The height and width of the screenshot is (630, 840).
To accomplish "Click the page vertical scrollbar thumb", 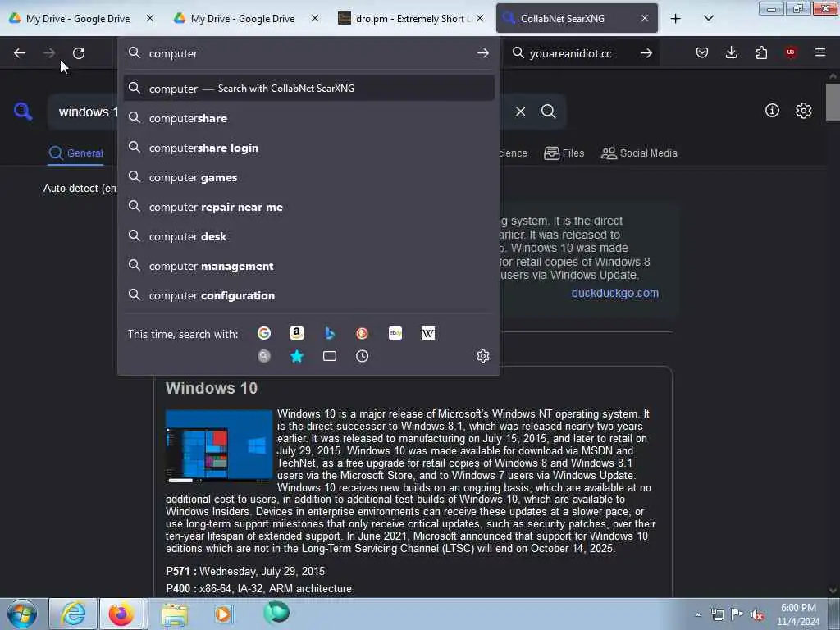I will coord(833,103).
